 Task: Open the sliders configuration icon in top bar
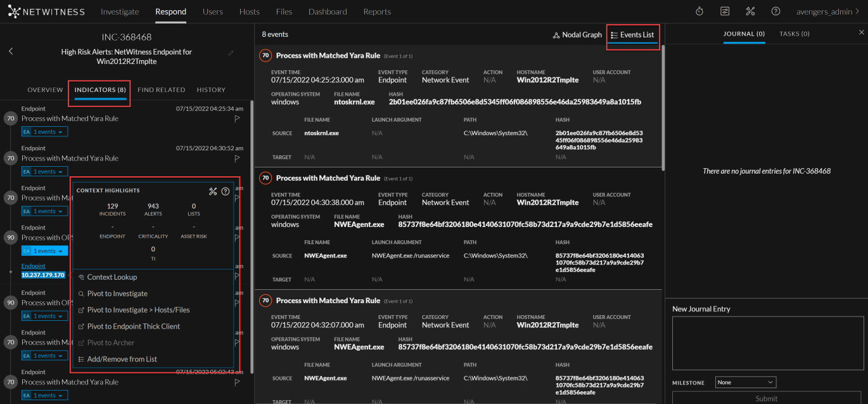[725, 11]
